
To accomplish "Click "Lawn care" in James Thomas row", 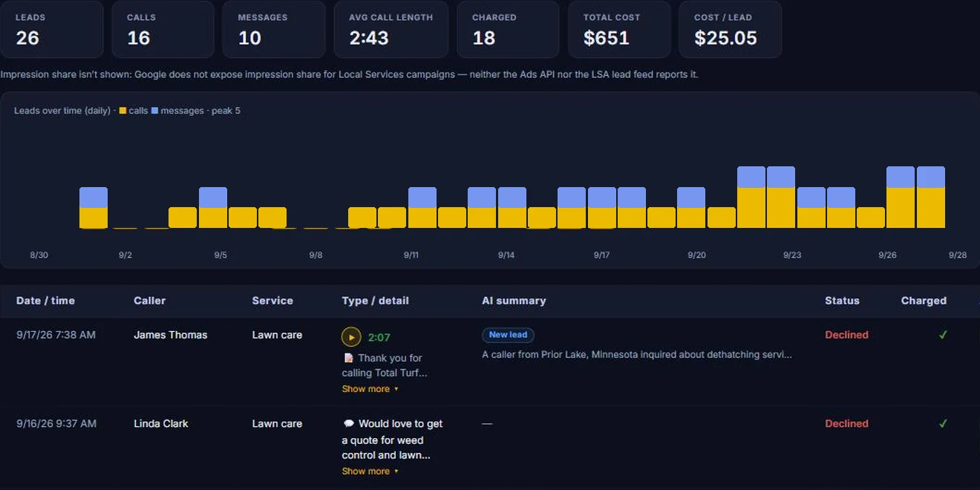I will click(x=277, y=335).
